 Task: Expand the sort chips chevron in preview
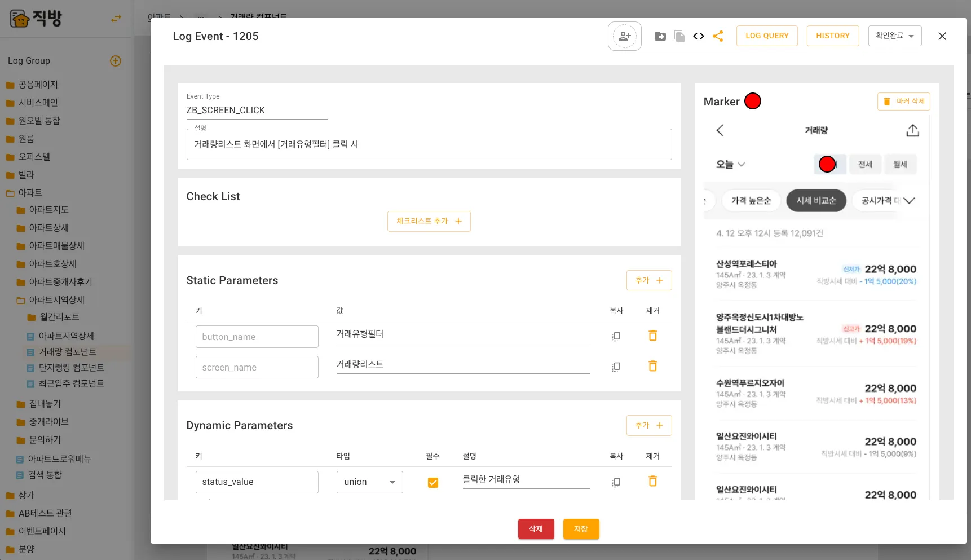click(x=909, y=201)
